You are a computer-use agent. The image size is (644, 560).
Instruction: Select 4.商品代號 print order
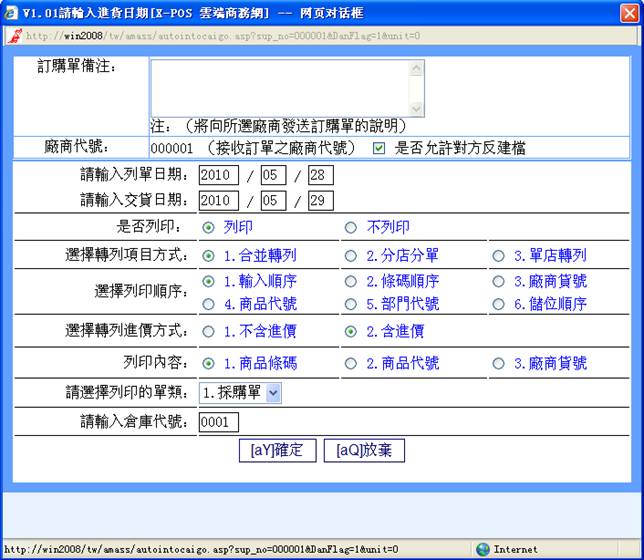tap(208, 304)
